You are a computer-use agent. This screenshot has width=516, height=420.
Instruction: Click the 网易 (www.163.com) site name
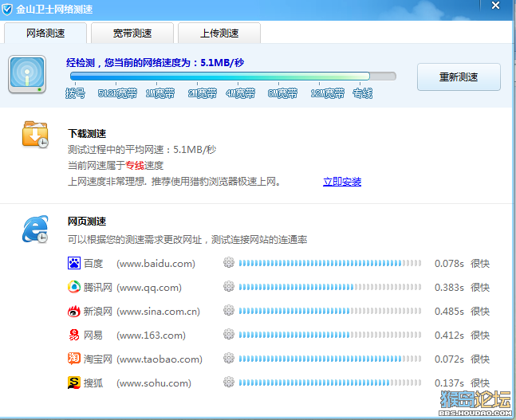click(x=135, y=336)
